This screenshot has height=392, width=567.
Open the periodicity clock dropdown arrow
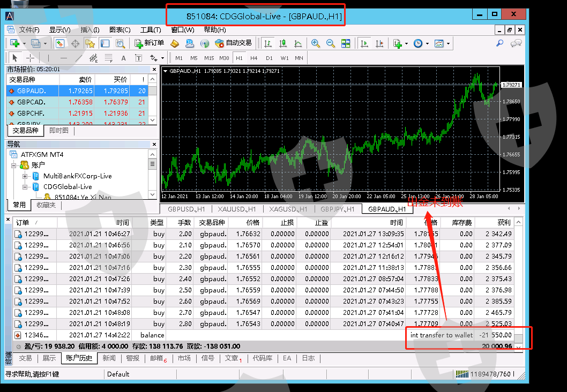point(427,43)
